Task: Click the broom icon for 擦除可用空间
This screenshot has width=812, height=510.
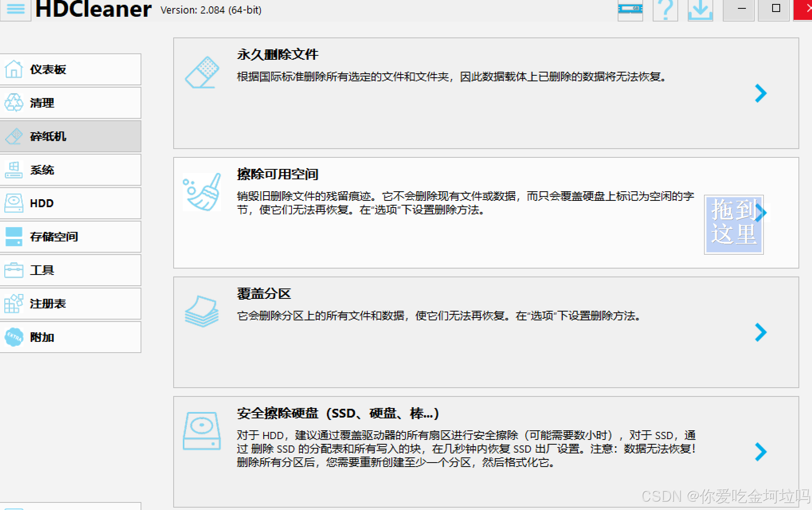Action: pyautogui.click(x=202, y=192)
